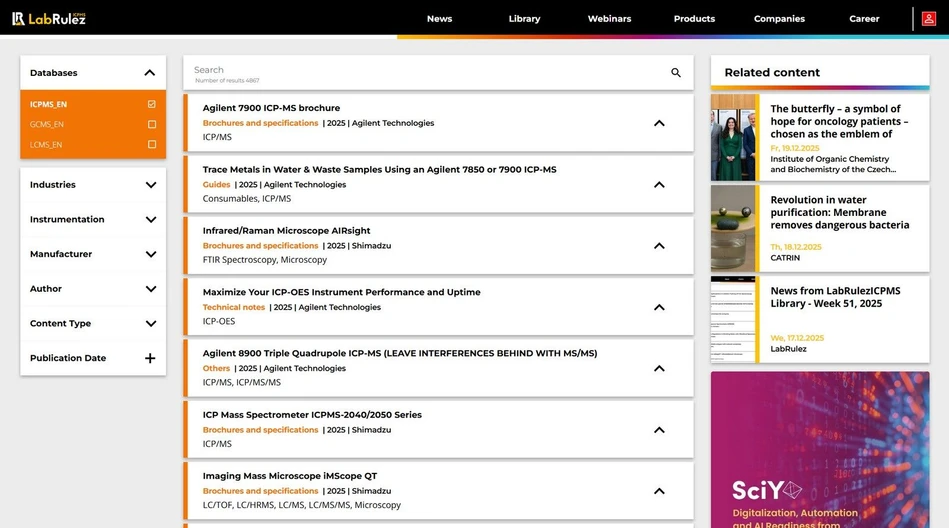Open the SciY advertisement banner
The height and width of the screenshot is (528, 949).
point(820,450)
